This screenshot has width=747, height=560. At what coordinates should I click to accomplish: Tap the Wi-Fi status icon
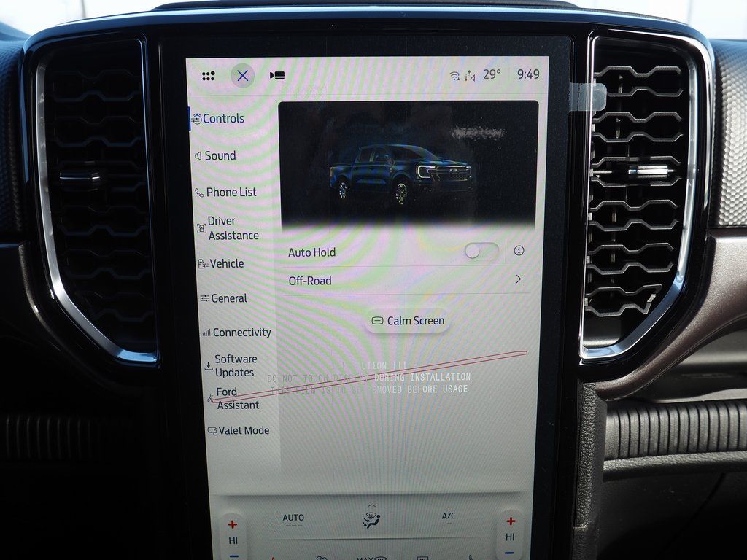pos(454,75)
